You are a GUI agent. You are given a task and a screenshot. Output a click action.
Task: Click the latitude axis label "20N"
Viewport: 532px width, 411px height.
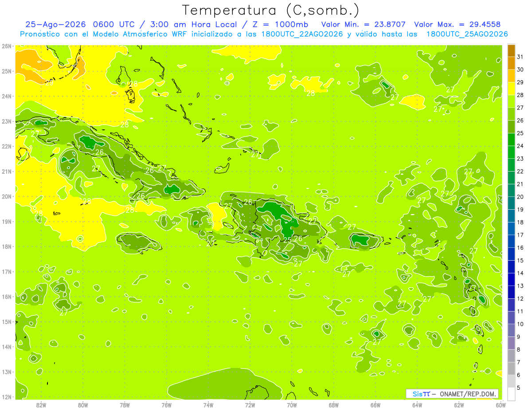[6, 196]
